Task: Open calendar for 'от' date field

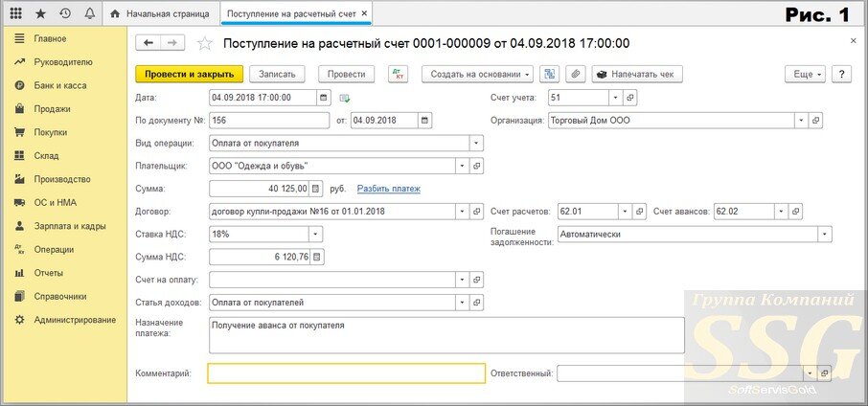Action: 424,120
